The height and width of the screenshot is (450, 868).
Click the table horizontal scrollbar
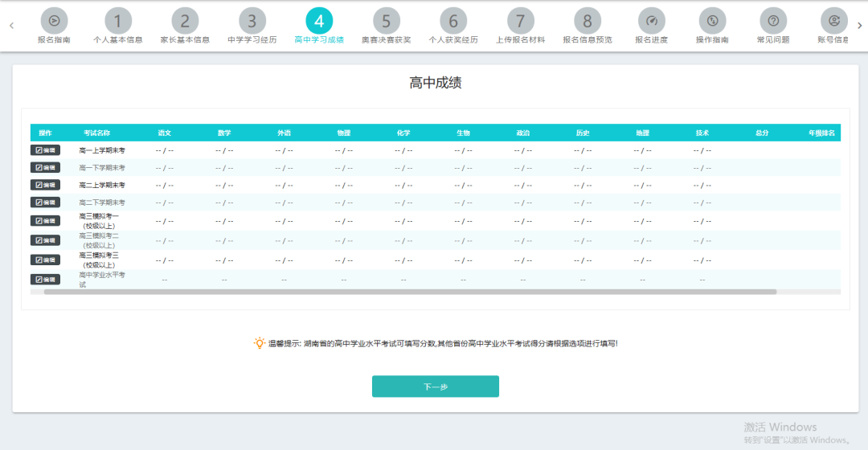(x=410, y=292)
